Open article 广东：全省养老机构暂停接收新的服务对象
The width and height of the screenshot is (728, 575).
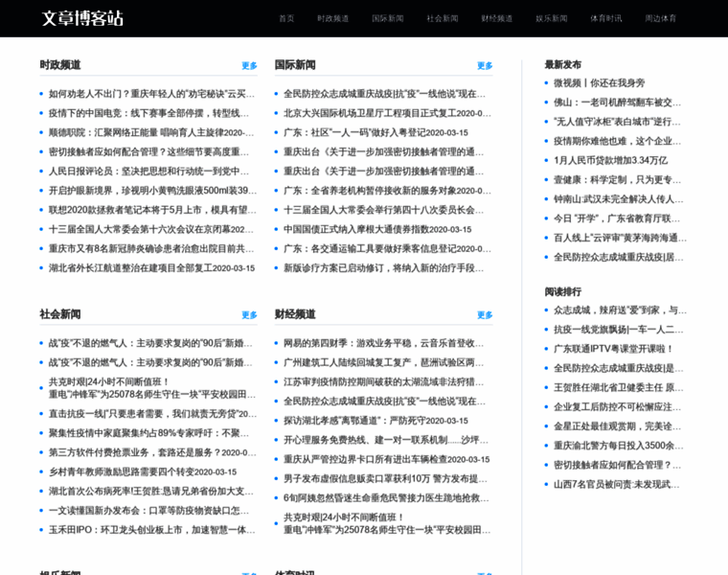coord(387,191)
